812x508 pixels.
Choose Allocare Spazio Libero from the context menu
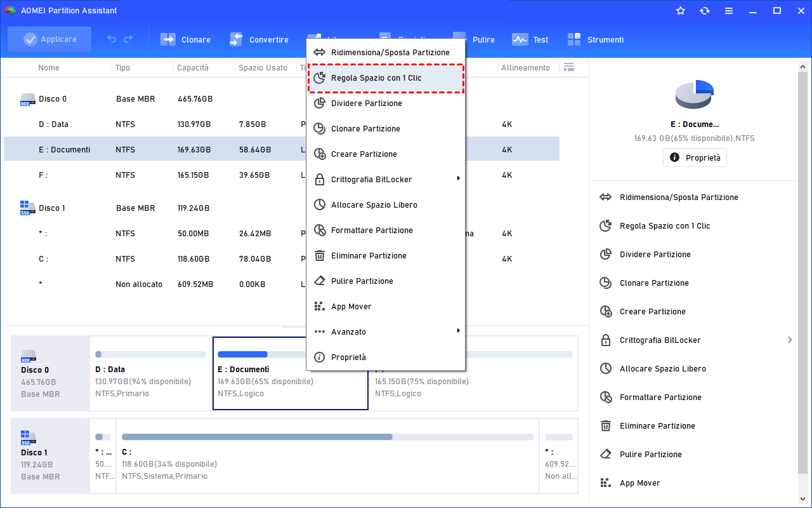tap(386, 205)
